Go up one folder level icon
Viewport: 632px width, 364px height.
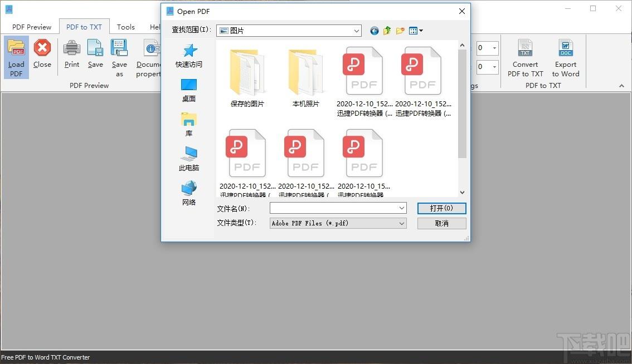coord(387,31)
